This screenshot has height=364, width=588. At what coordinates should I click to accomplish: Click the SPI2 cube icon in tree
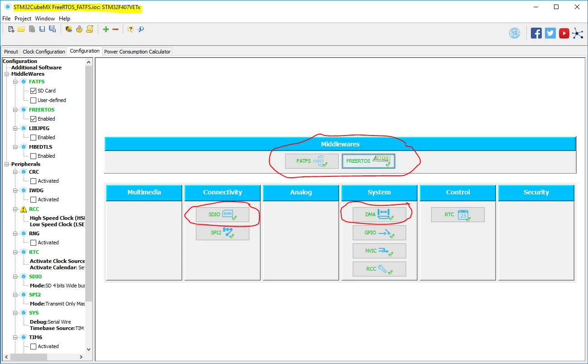(x=24, y=295)
